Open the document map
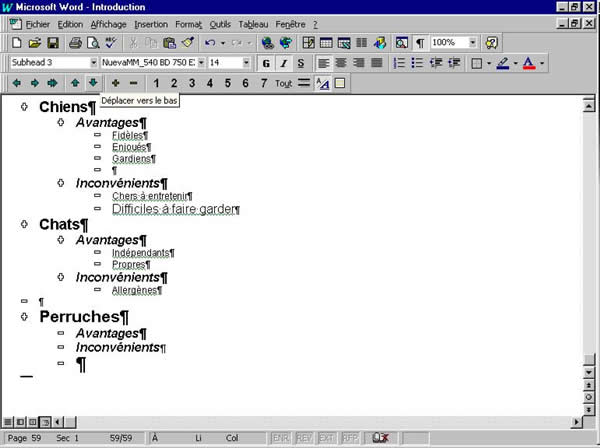Viewport: 600px width, 448px height. pos(401,43)
